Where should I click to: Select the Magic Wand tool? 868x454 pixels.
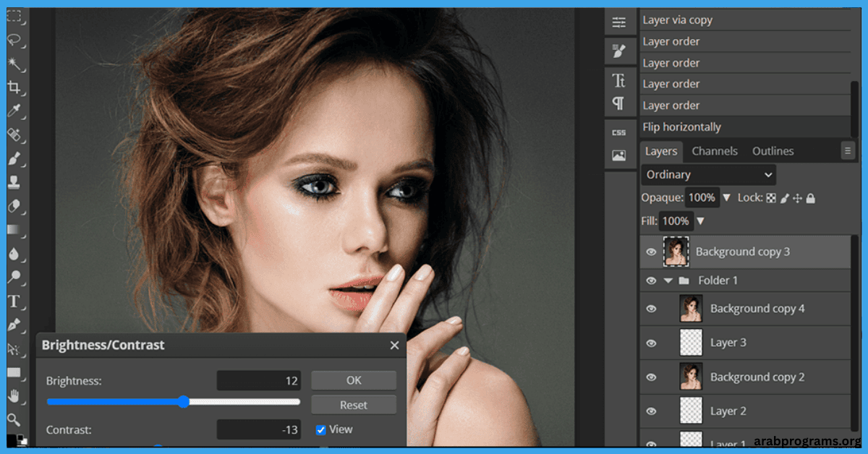pyautogui.click(x=14, y=64)
